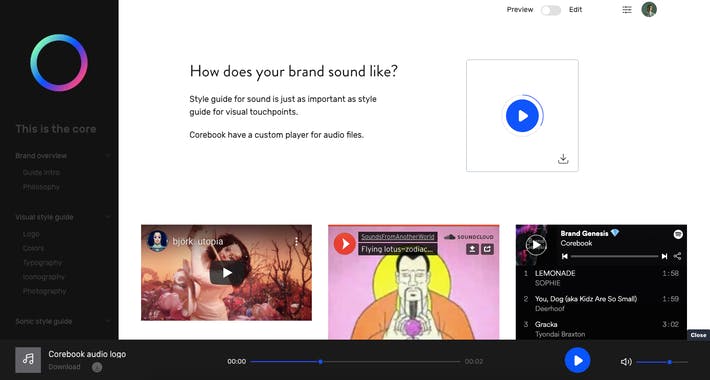This screenshot has height=380, width=710.
Task: Open the settings sliders icon in the top bar
Action: (627, 10)
